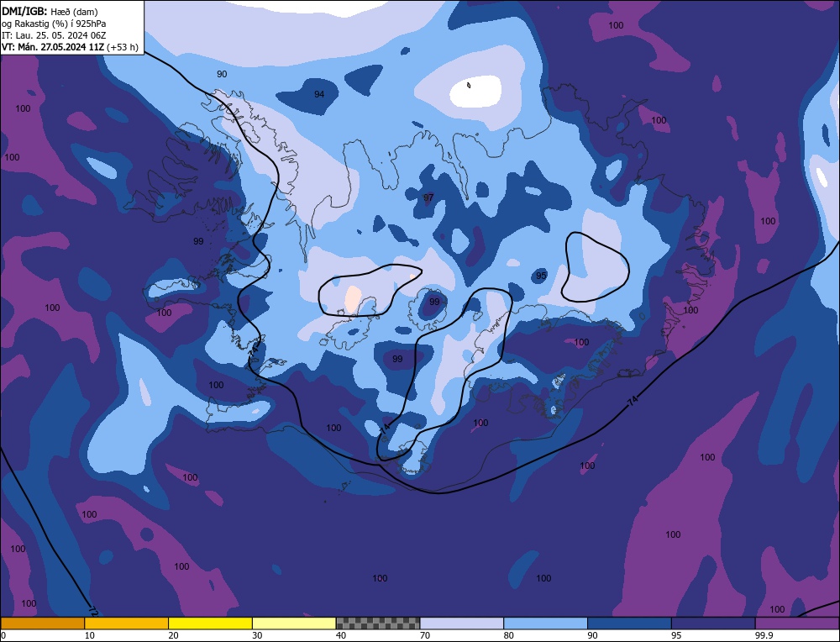
Task: Click the "40" legend tick label
Action: pyautogui.click(x=341, y=635)
